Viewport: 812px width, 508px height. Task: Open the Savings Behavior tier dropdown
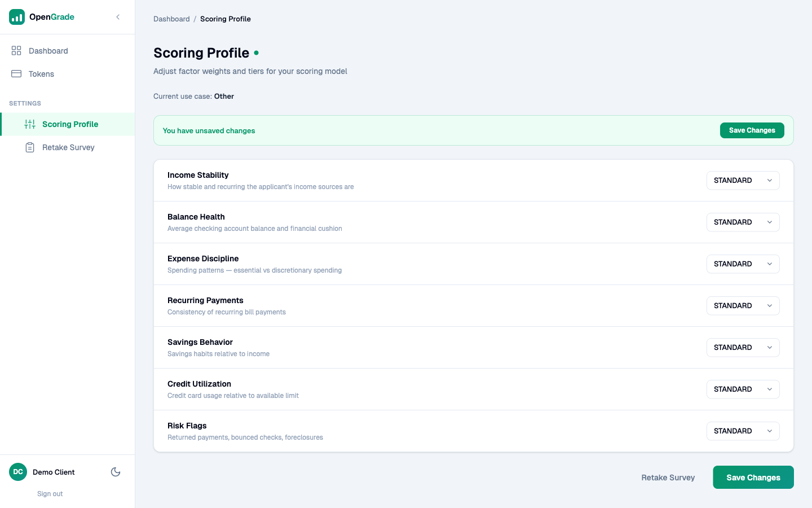point(743,347)
